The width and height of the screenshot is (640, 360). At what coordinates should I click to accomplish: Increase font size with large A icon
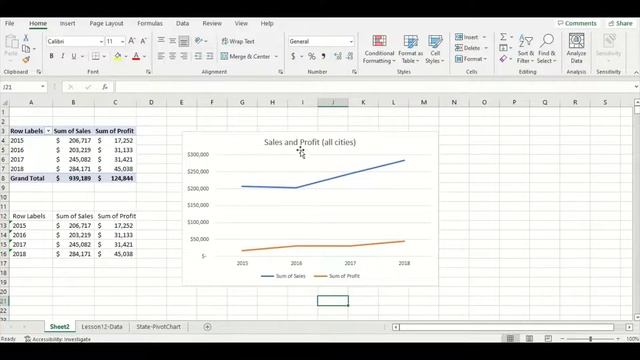point(131,41)
